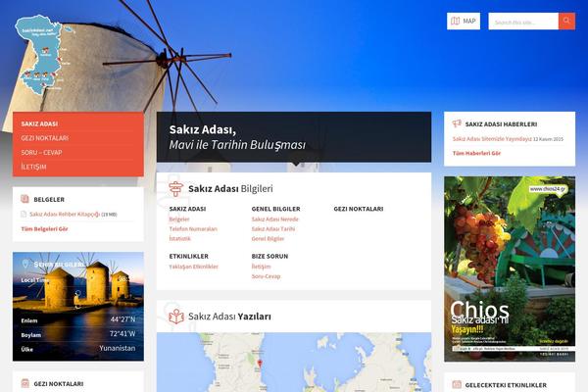Open the Genel Bilgiler link

click(268, 238)
